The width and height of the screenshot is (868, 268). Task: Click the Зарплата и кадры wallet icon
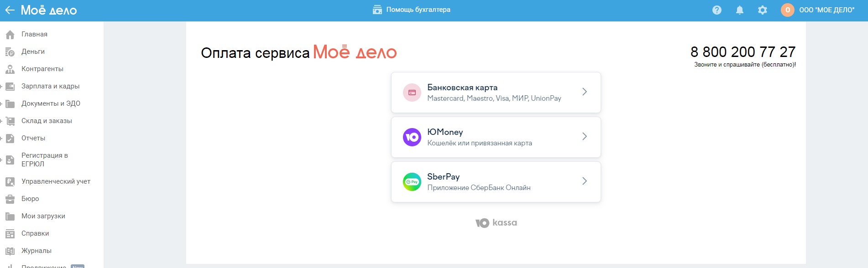[10, 87]
